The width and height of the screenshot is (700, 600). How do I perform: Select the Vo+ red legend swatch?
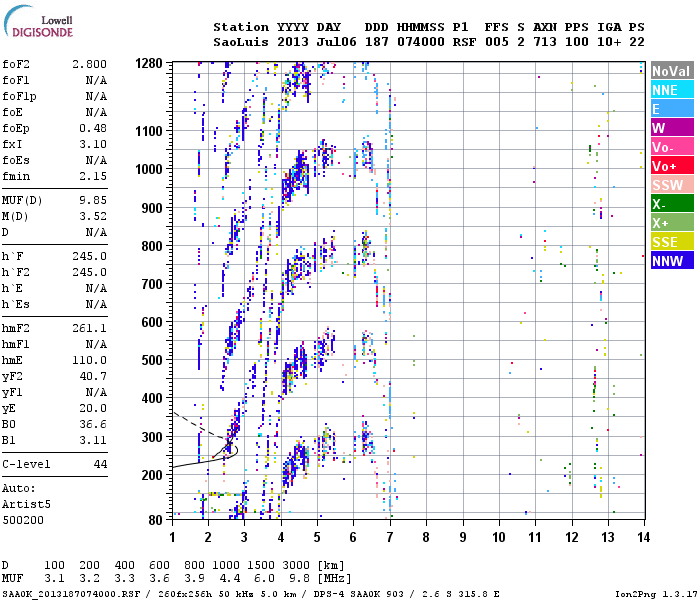pyautogui.click(x=672, y=166)
